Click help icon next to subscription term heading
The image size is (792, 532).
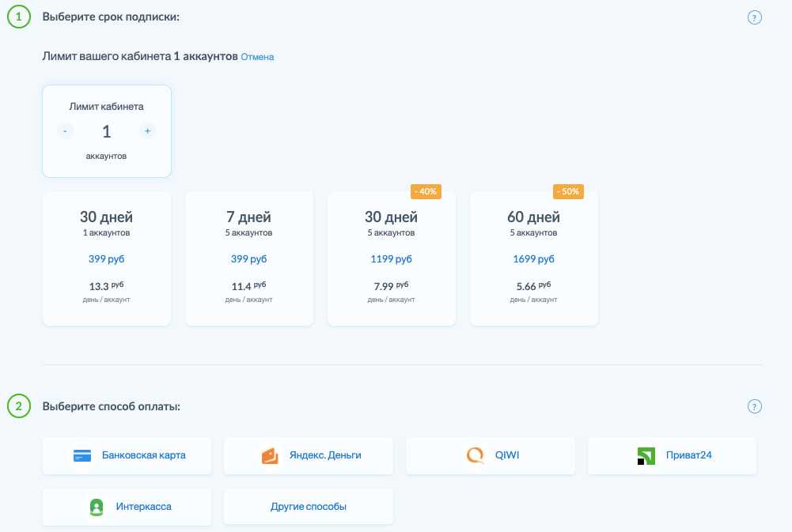[x=754, y=17]
